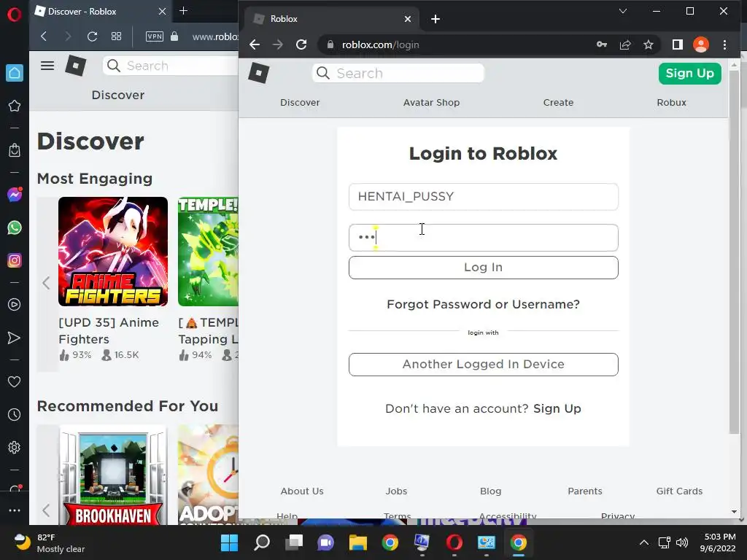Click Roblox logo in Chrome window
747x560 pixels.
pyautogui.click(x=259, y=74)
